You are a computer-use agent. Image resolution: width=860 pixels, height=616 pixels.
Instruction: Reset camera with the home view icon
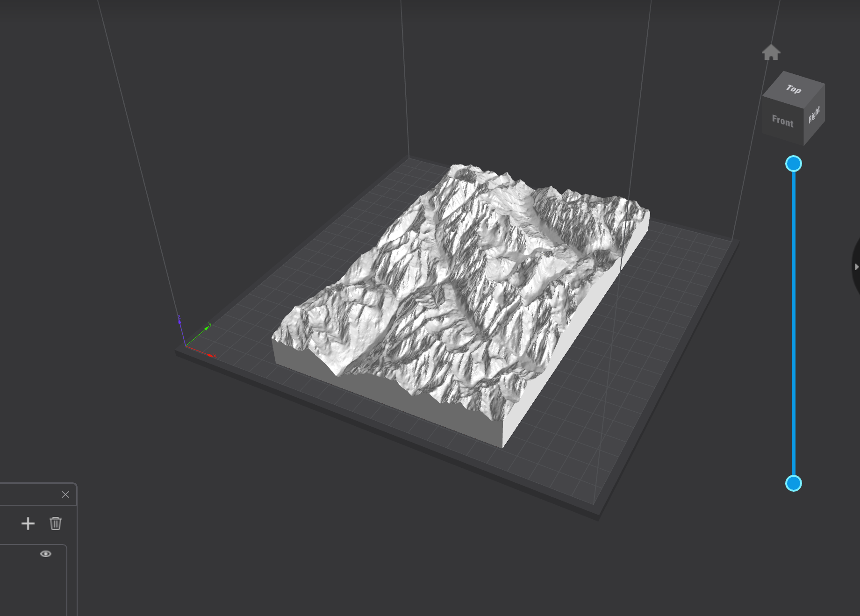pos(771,52)
